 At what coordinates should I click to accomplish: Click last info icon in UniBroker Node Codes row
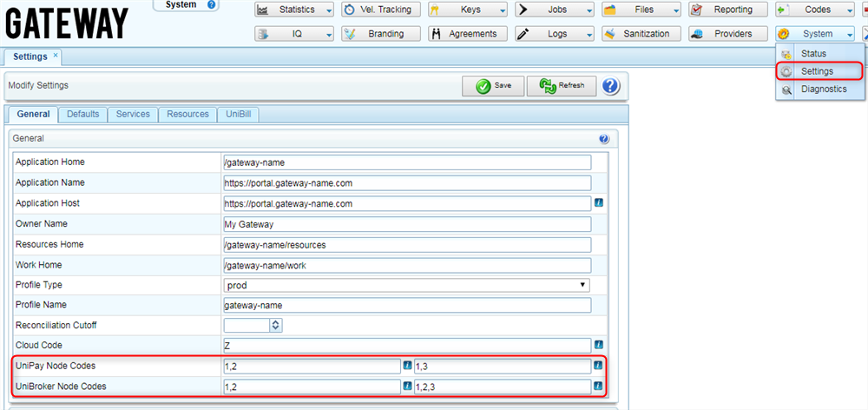[598, 386]
